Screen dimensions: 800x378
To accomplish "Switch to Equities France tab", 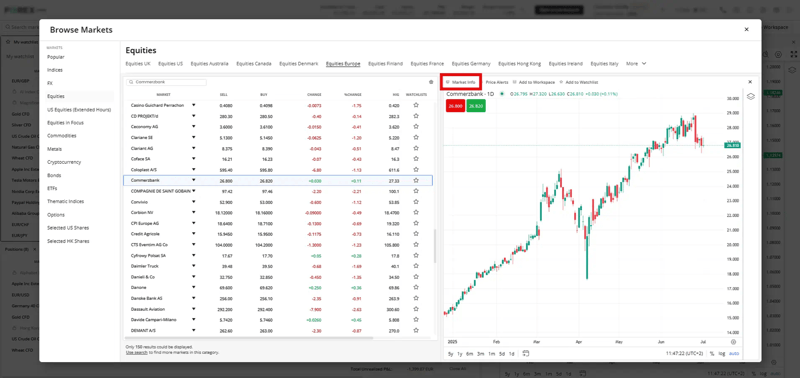I will pos(427,64).
